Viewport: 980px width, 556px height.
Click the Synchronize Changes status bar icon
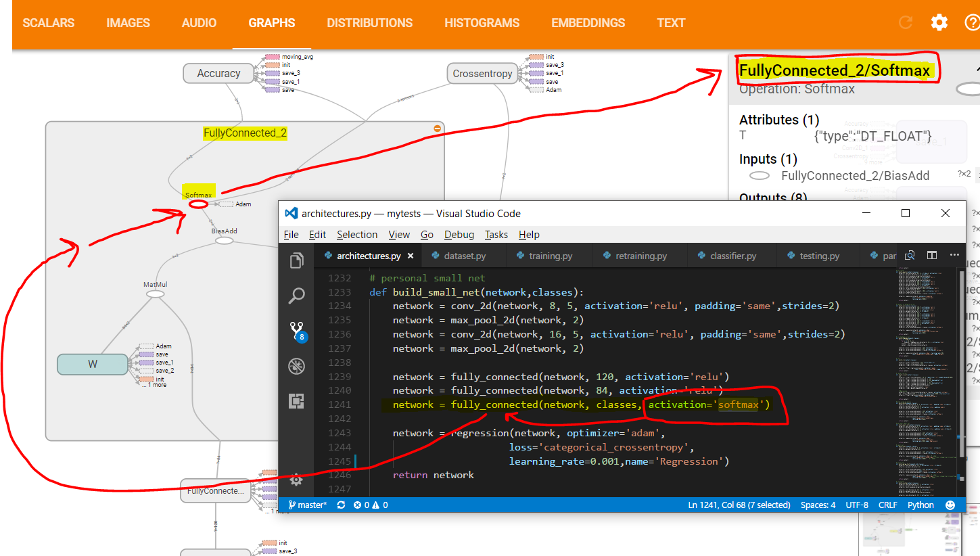(341, 505)
